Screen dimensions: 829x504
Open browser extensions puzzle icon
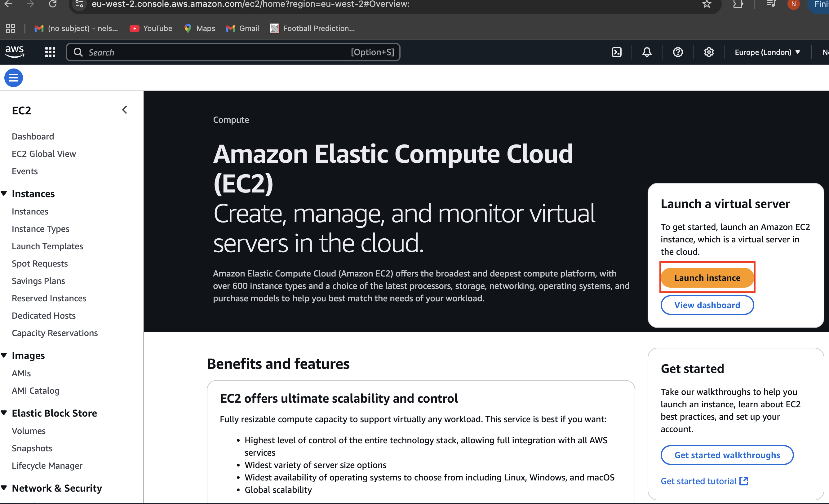coord(738,4)
